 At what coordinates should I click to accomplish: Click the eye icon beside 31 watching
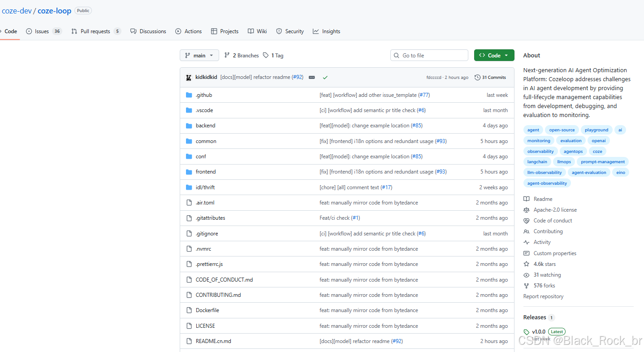coord(527,275)
